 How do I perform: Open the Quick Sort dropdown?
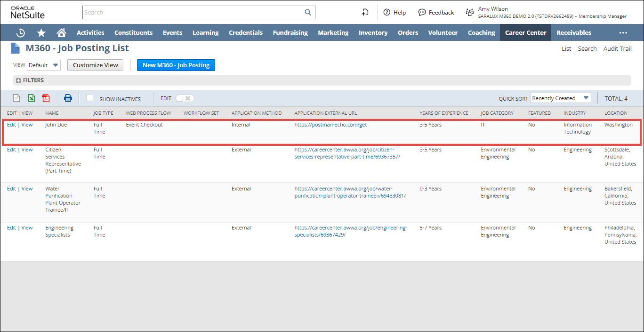click(x=560, y=98)
